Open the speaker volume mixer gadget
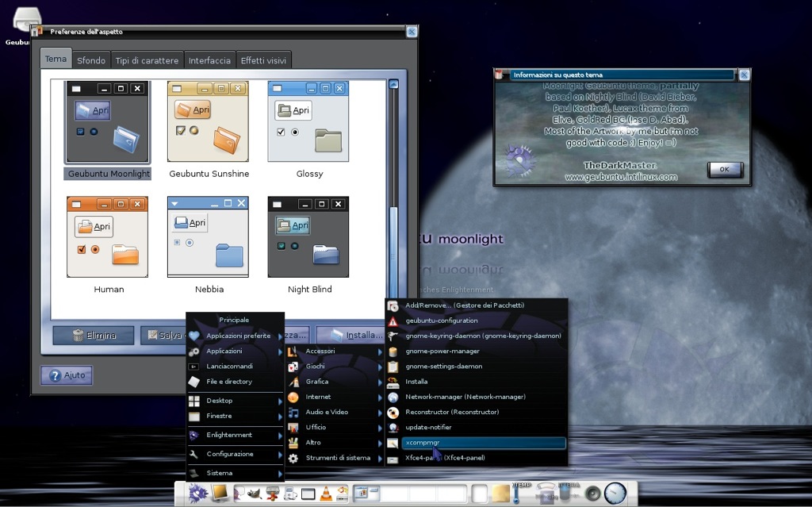812x507 pixels. coord(592,494)
